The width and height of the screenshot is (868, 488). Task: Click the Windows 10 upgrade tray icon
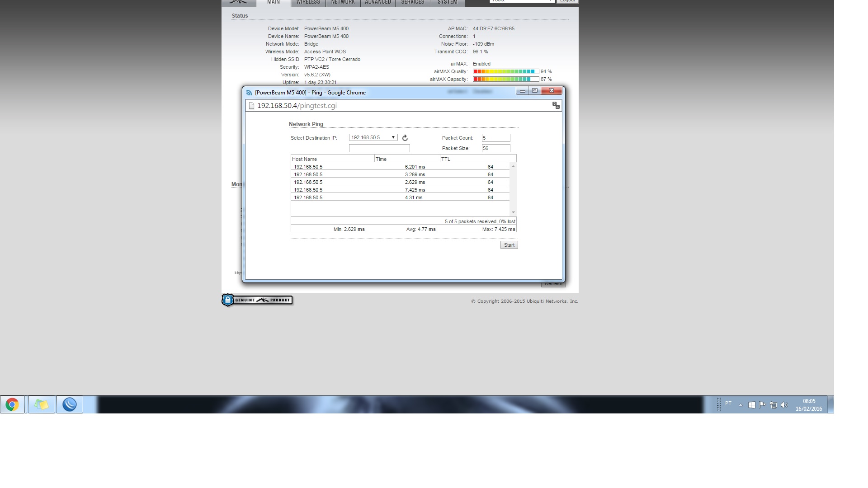pos(751,405)
